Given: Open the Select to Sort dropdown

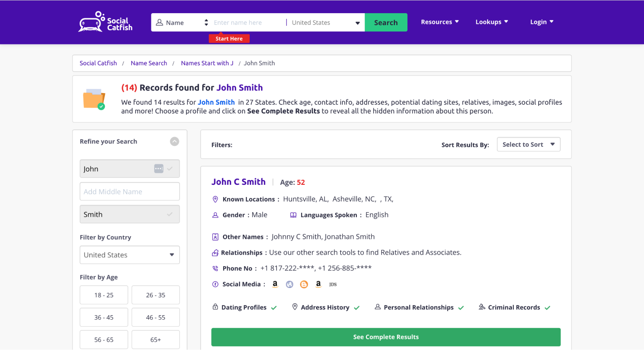Looking at the screenshot, I should click(x=529, y=145).
